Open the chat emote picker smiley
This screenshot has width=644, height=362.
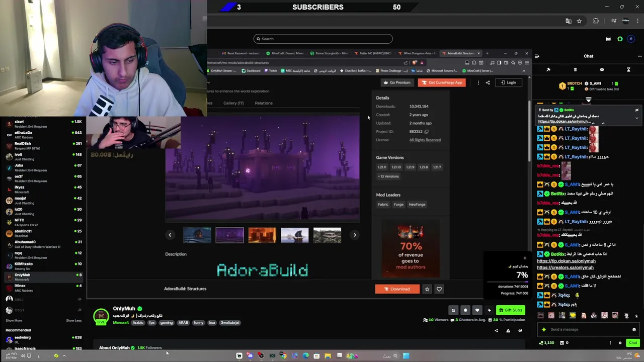pyautogui.click(x=634, y=330)
